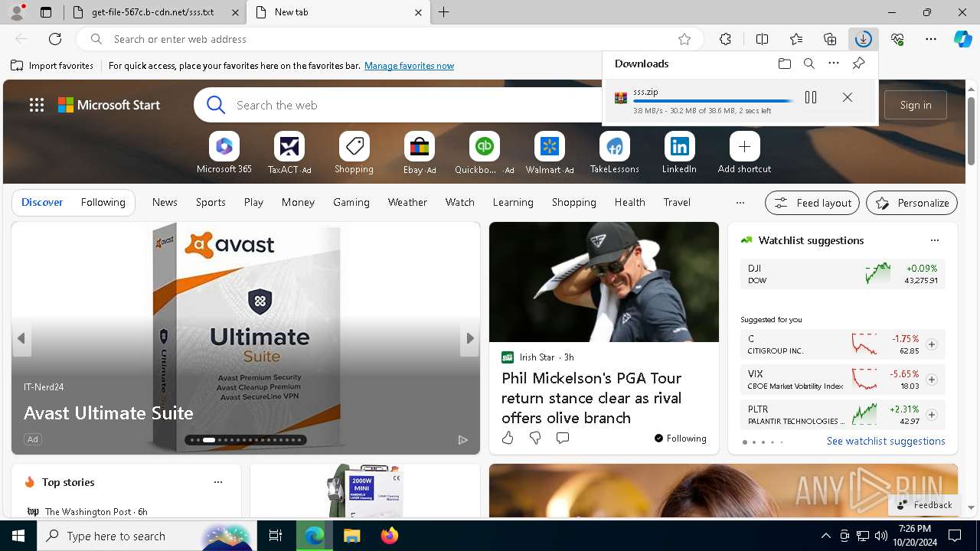Viewport: 980px width, 551px height.
Task: Open Feed layout options
Action: (x=813, y=203)
